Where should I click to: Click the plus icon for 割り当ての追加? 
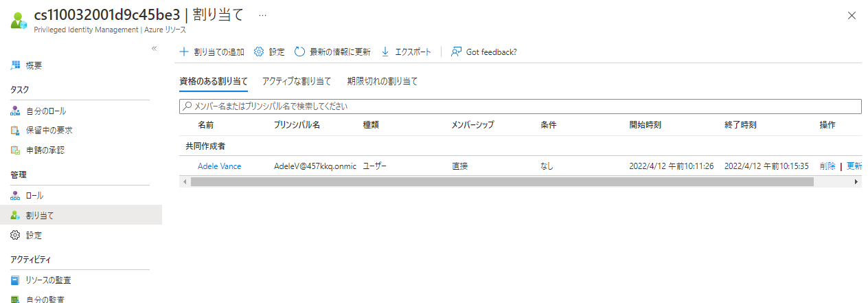click(183, 52)
